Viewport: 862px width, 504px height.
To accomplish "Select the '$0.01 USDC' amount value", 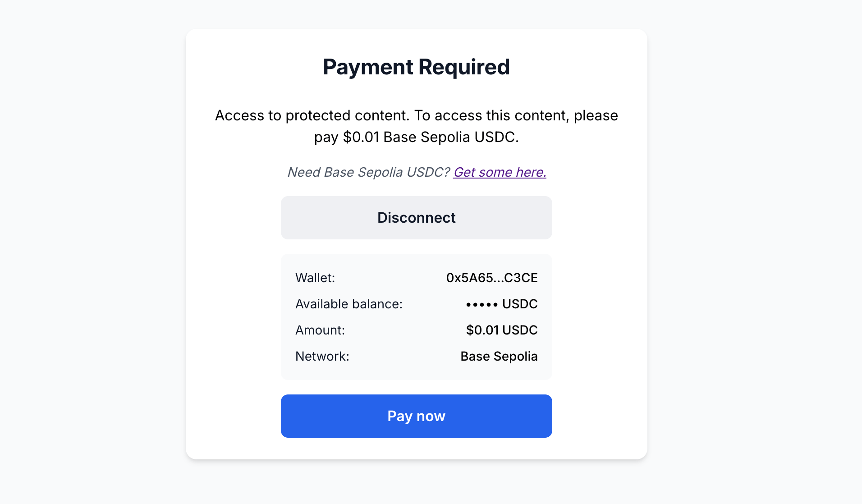I will 501,330.
